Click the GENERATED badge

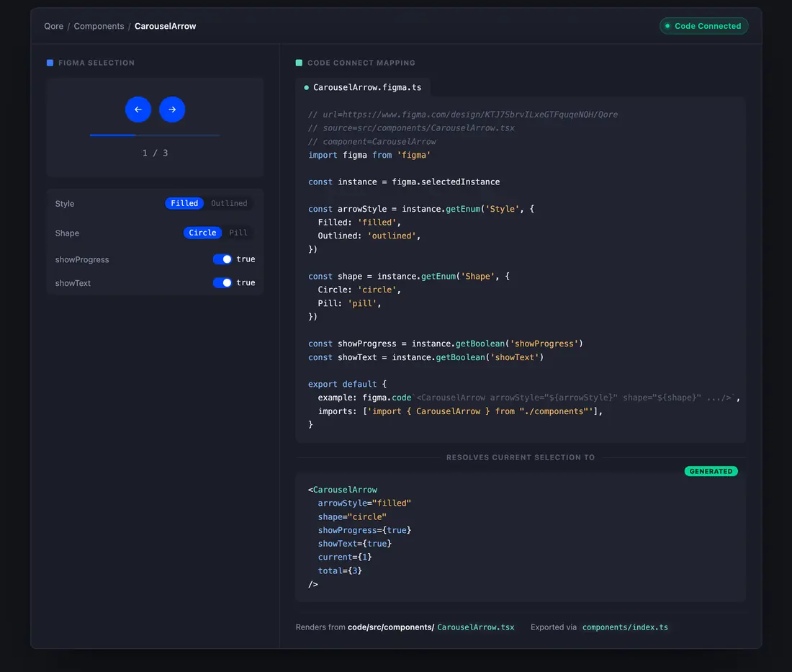click(711, 472)
